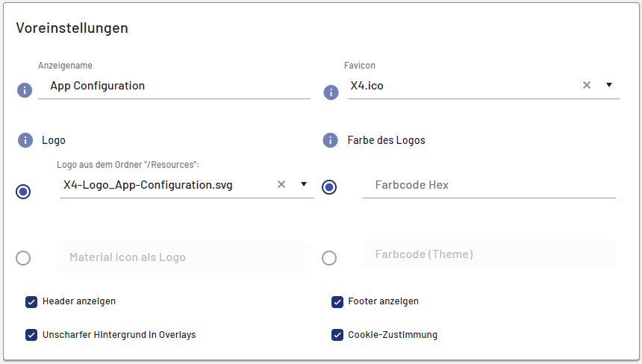Clear the X4.ico favicon selection
Viewport: 642px width, 364px height.
587,85
